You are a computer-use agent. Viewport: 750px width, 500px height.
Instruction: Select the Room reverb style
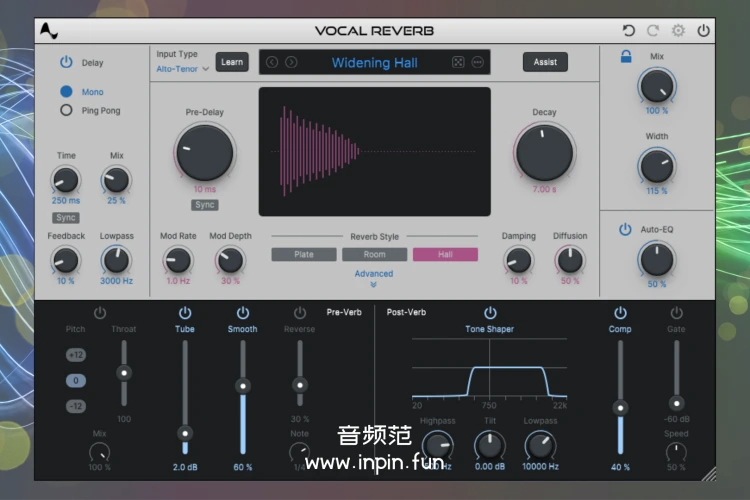pyautogui.click(x=374, y=254)
